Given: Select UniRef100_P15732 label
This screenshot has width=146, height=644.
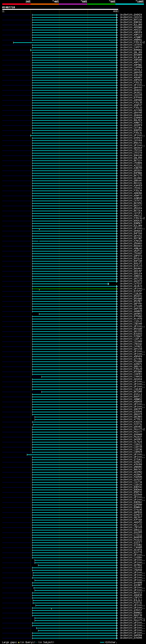Looking at the screenshot, I should (x=131, y=603).
